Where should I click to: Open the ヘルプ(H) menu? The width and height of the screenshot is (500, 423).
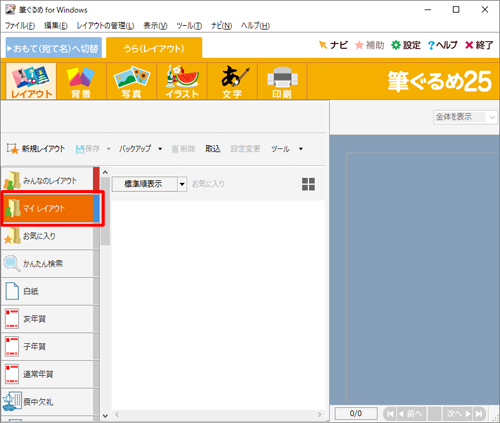coord(255,25)
